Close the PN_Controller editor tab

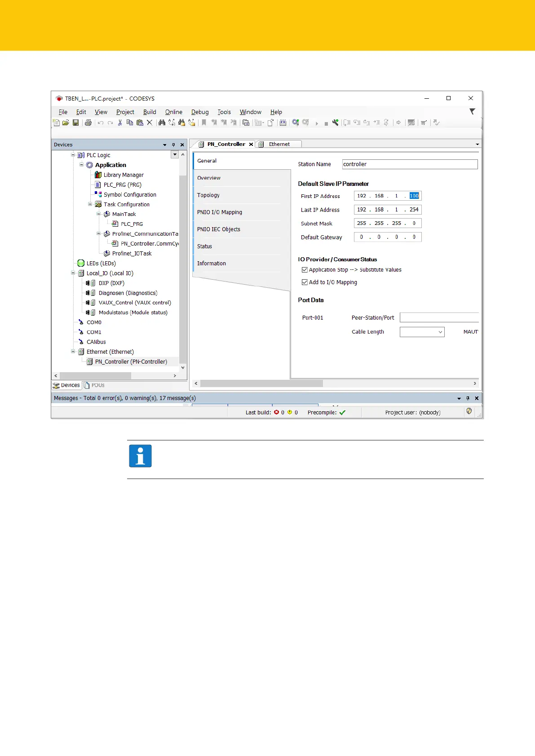[251, 144]
